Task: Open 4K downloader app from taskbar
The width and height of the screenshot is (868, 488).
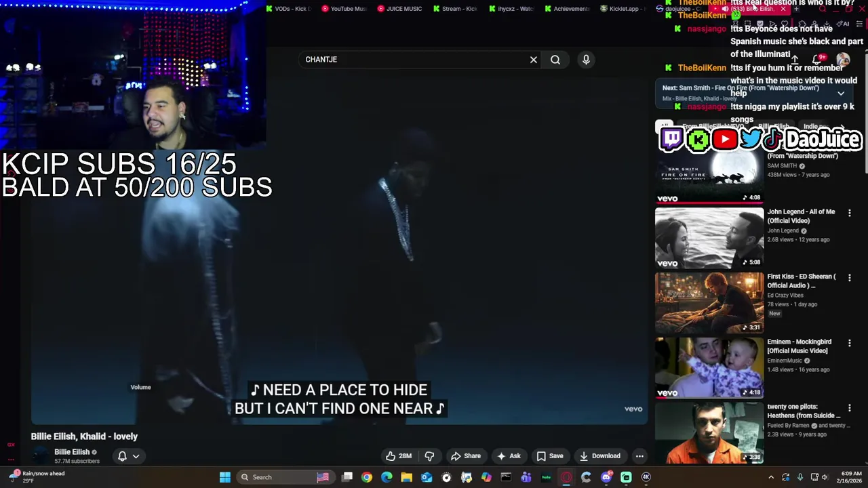Action: (646, 477)
